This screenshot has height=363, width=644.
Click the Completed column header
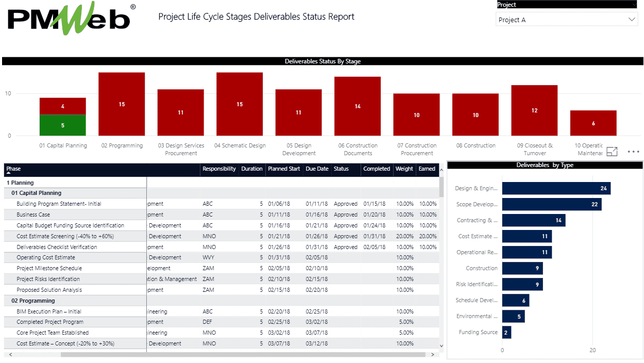377,169
